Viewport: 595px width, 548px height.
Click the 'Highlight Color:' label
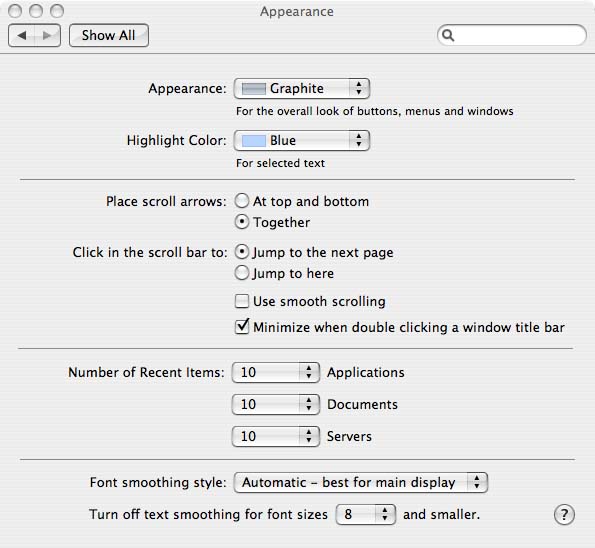pos(176,140)
